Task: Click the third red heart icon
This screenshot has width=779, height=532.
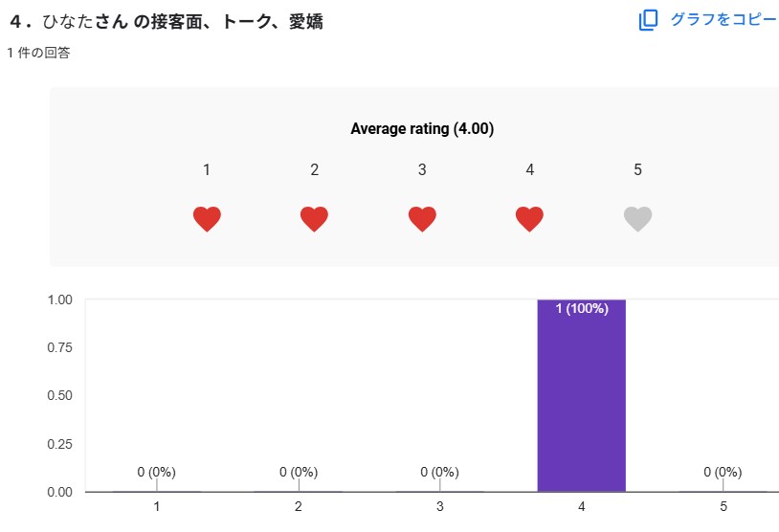Action: [x=422, y=219]
